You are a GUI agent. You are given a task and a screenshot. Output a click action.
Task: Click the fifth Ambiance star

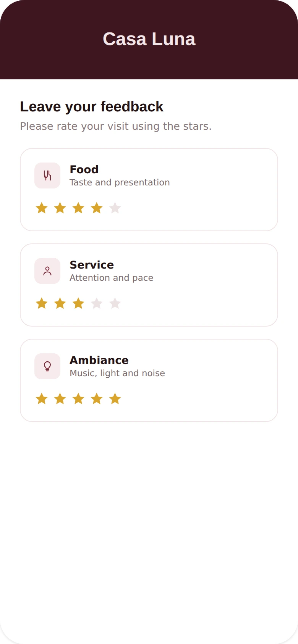[115, 399]
